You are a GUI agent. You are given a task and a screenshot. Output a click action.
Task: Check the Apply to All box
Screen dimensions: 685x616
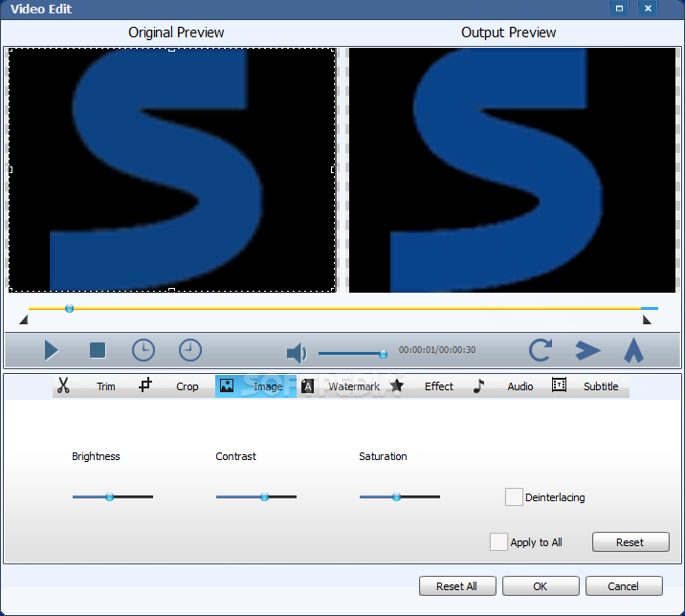point(498,541)
